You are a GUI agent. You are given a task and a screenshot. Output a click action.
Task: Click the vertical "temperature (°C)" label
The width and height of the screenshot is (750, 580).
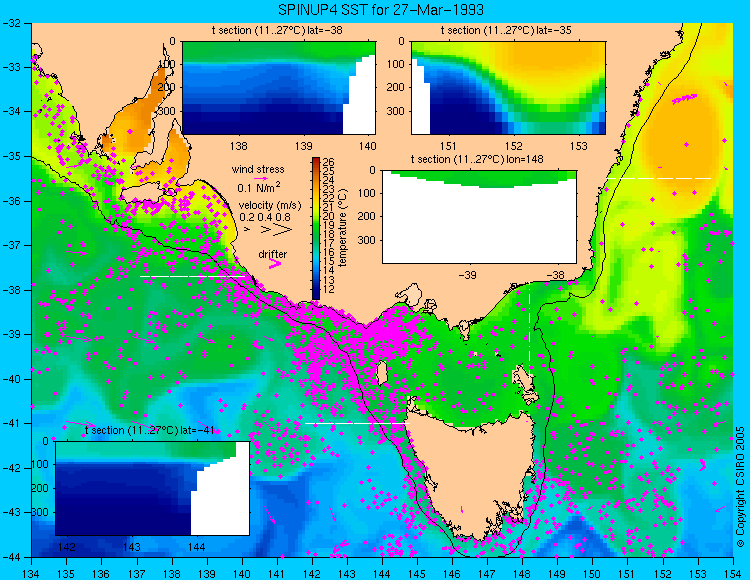coord(343,228)
